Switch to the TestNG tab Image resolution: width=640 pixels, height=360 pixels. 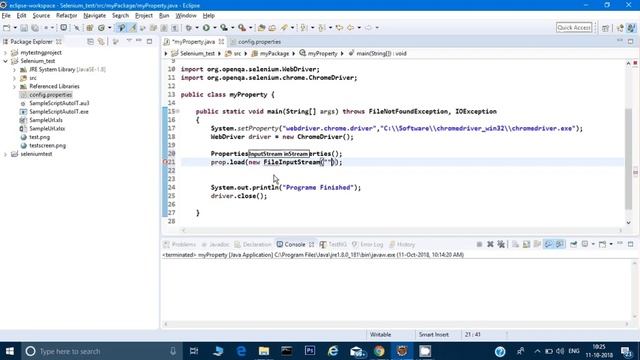[333, 244]
